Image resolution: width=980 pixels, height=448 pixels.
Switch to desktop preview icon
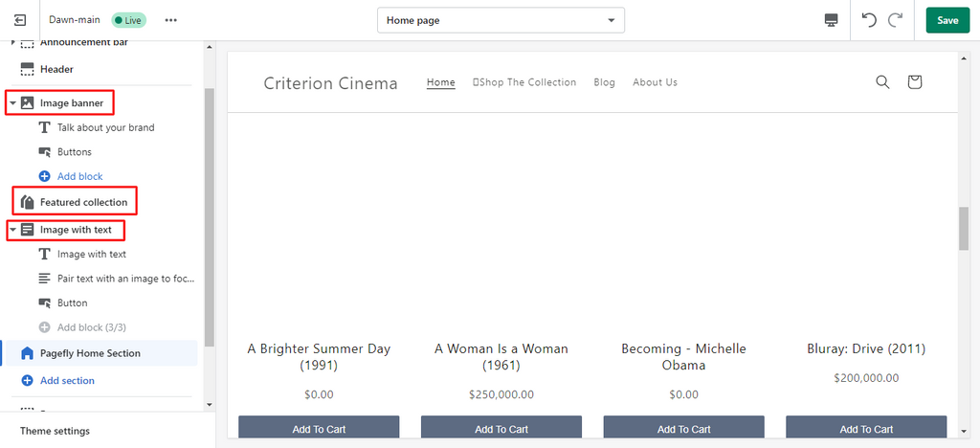click(x=831, y=20)
